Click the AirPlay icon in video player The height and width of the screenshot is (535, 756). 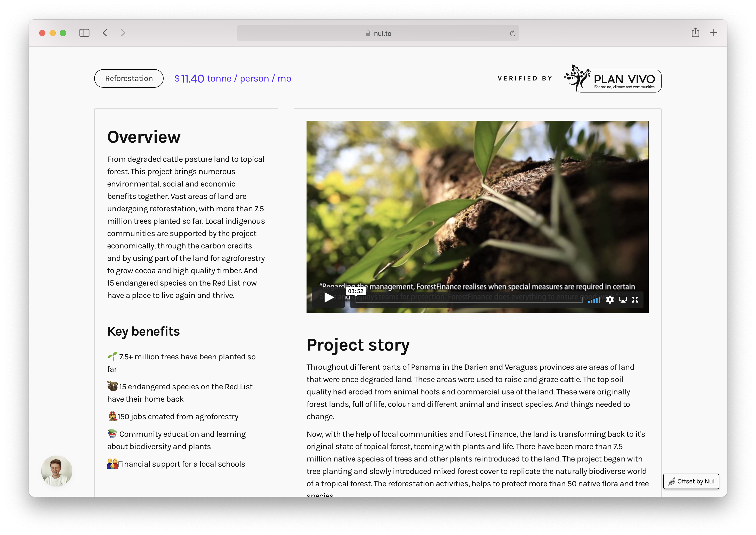(623, 299)
